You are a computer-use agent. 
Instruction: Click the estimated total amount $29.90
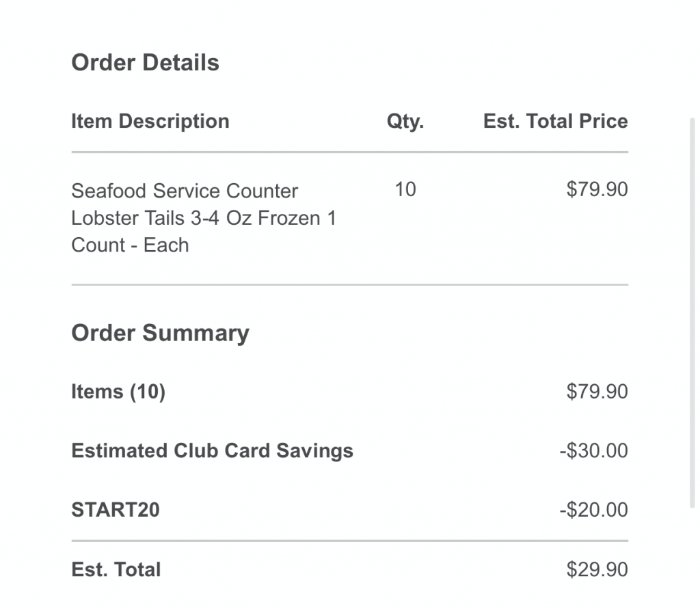(597, 570)
